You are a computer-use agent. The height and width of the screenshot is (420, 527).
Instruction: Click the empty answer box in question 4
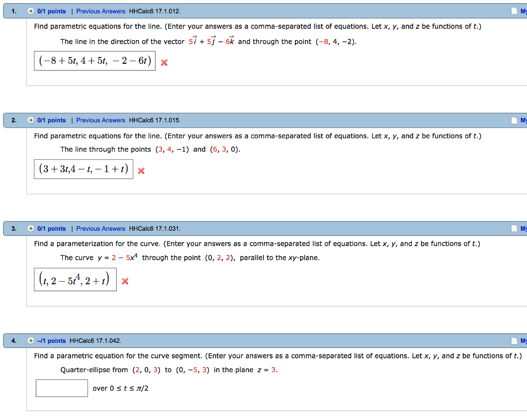pyautogui.click(x=61, y=388)
